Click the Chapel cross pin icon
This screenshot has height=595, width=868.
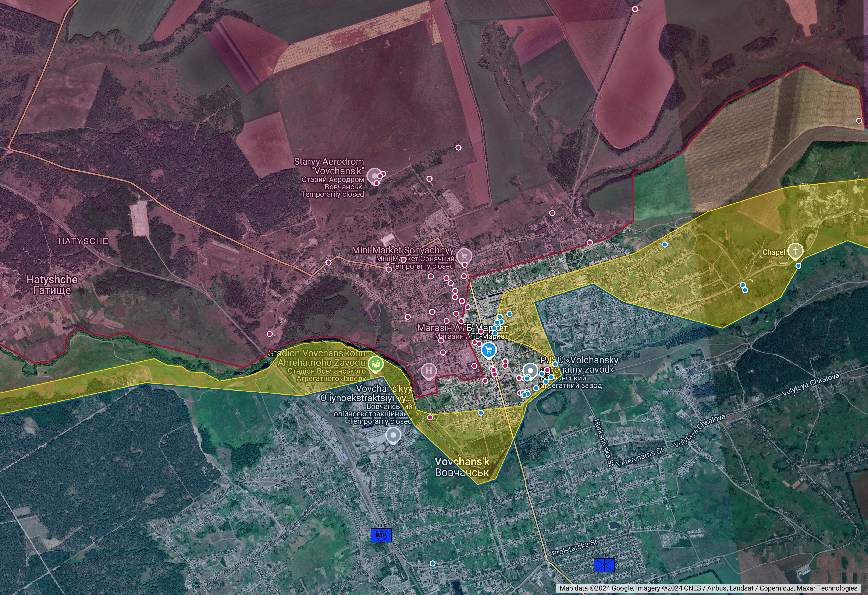(x=795, y=250)
